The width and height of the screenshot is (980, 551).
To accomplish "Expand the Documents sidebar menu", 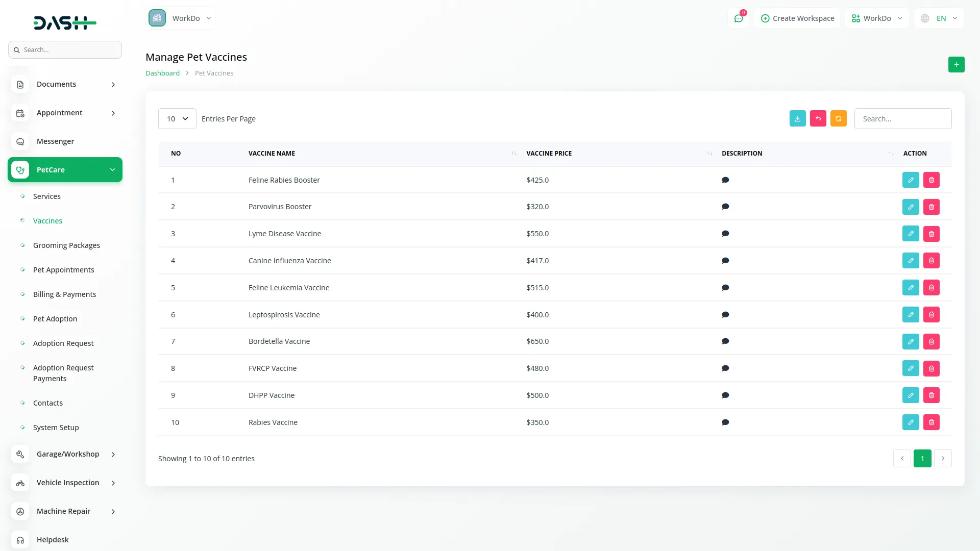I will [x=65, y=84].
